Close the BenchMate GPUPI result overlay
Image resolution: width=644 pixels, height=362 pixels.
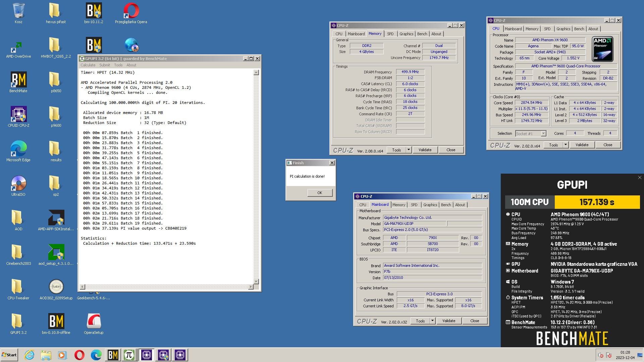point(639,178)
